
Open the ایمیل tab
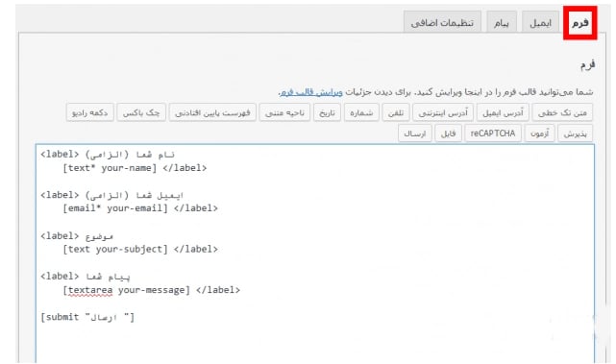(541, 22)
